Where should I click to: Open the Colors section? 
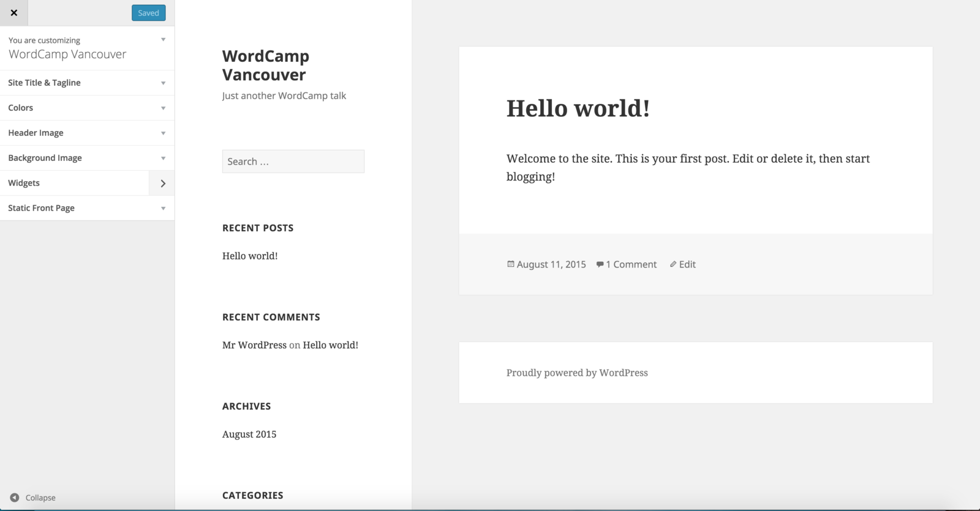(x=87, y=108)
